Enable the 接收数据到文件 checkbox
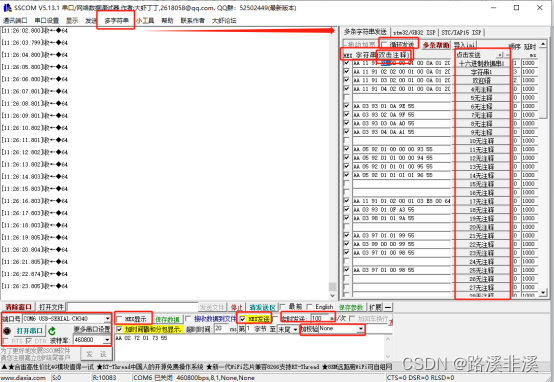Screen dimensions: 554x382 click(188, 319)
